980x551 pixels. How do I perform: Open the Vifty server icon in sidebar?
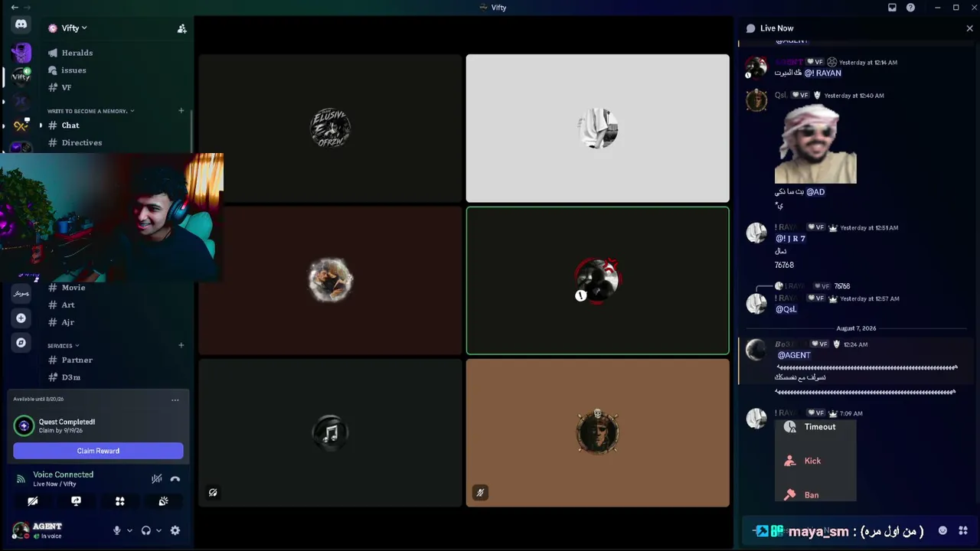click(x=21, y=77)
